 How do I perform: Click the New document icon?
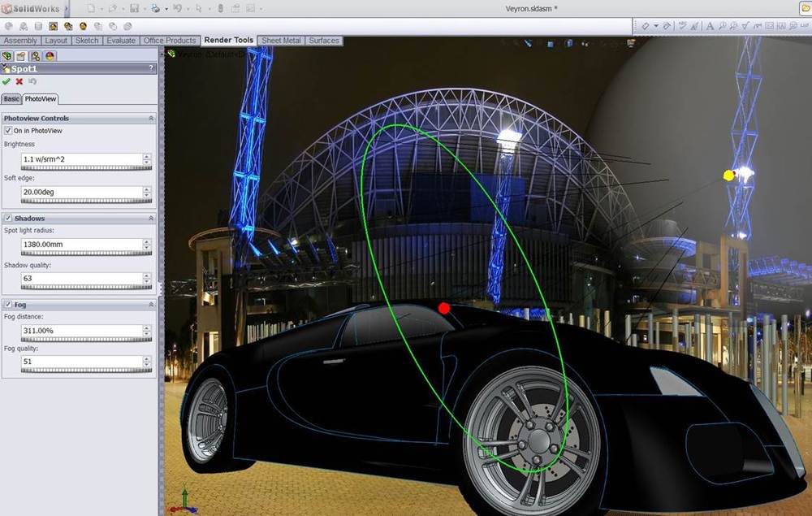click(91, 9)
